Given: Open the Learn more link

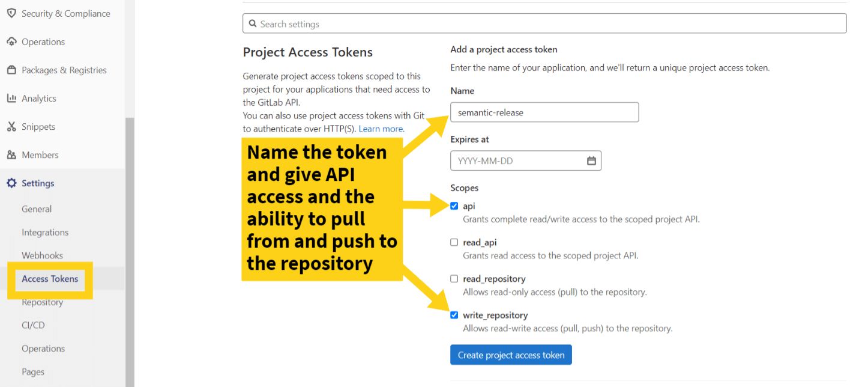Looking at the screenshot, I should (381, 129).
